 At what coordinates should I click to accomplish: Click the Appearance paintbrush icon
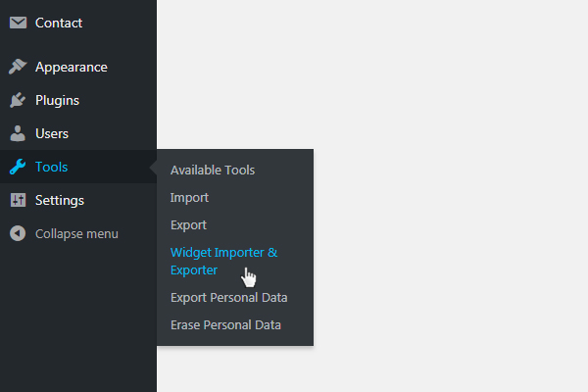[18, 67]
